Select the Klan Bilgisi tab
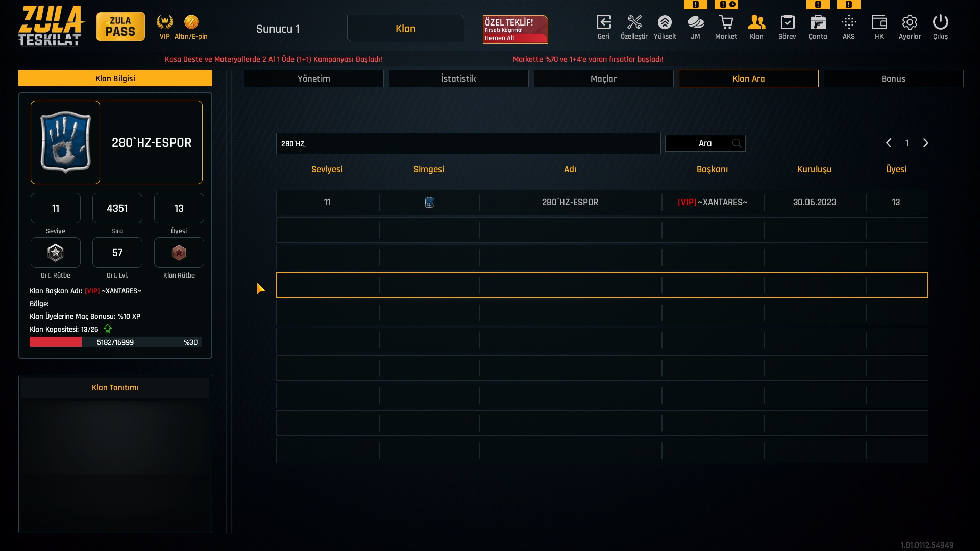Viewport: 980px width, 551px height. click(x=115, y=78)
